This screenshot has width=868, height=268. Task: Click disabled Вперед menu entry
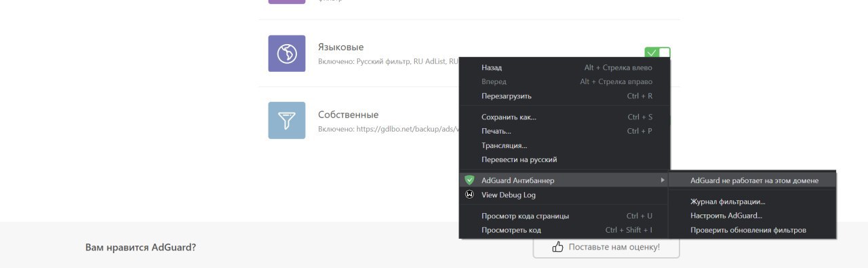[x=564, y=81]
